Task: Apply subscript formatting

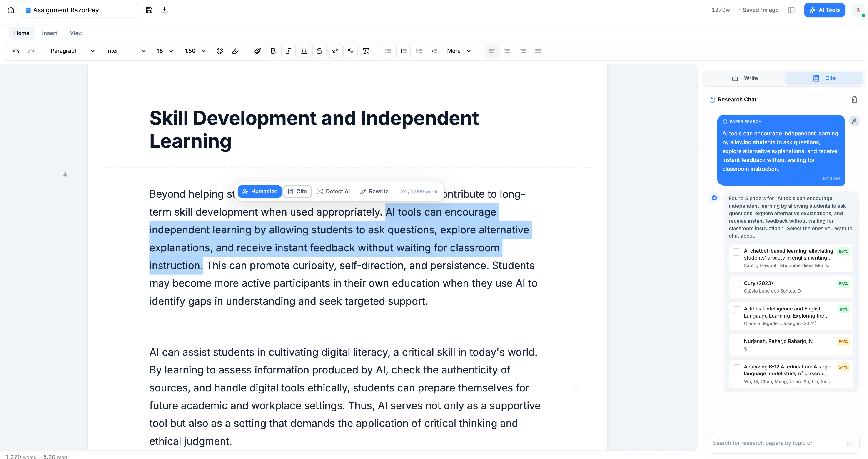Action: (350, 51)
